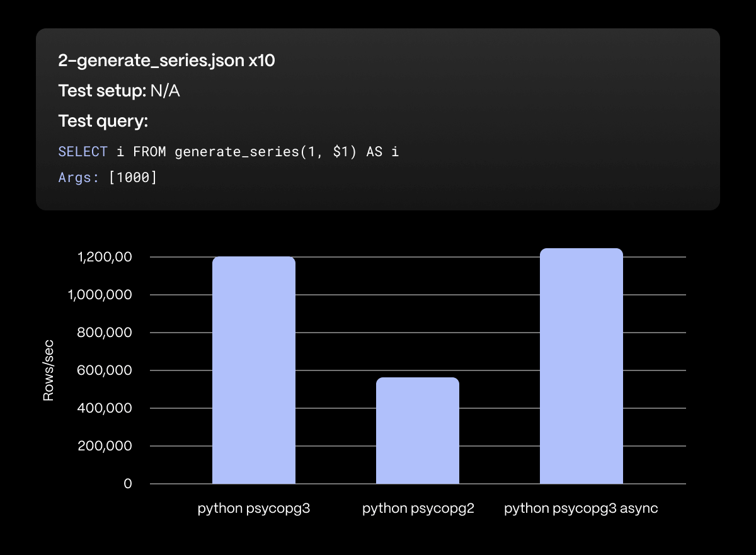Image resolution: width=756 pixels, height=555 pixels.
Task: Click the python psycopg2 bar
Action: (x=417, y=431)
